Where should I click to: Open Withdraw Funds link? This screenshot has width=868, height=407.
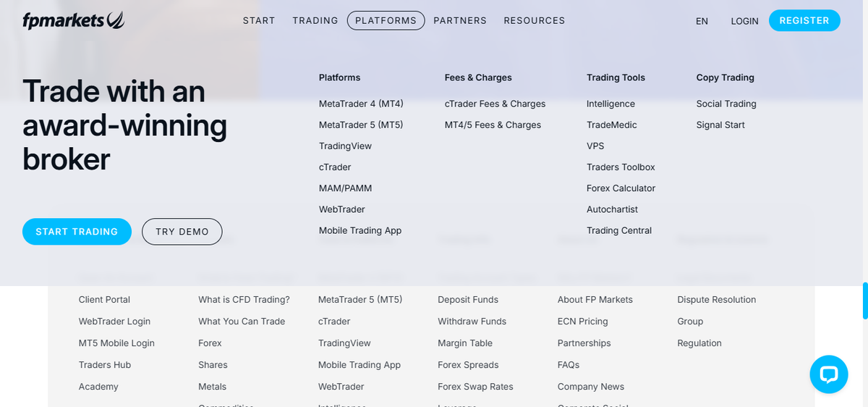[472, 321]
